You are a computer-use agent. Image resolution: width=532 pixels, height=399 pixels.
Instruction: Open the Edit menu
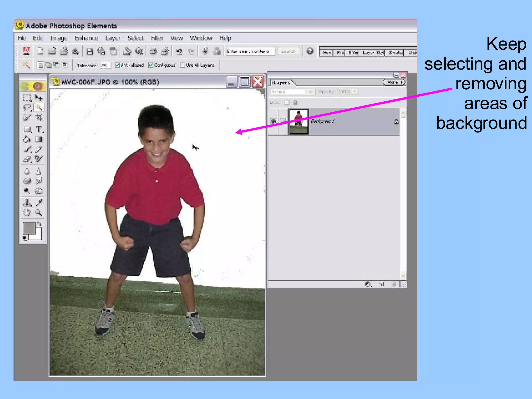pyautogui.click(x=38, y=38)
